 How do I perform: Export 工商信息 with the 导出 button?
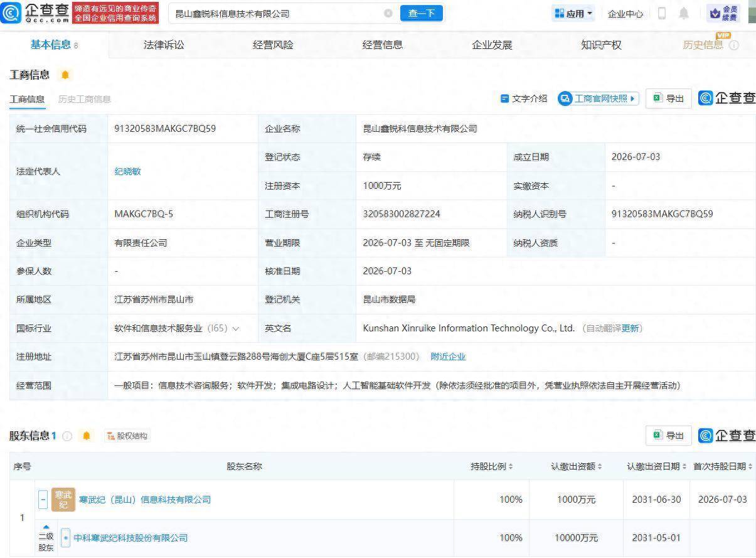point(669,99)
